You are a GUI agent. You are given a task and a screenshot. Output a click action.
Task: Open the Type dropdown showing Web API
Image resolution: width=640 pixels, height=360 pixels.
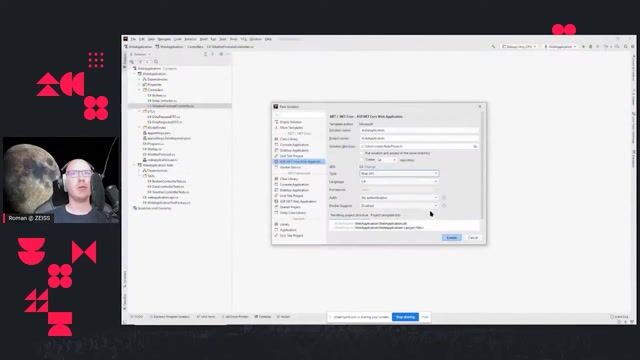tap(399, 173)
